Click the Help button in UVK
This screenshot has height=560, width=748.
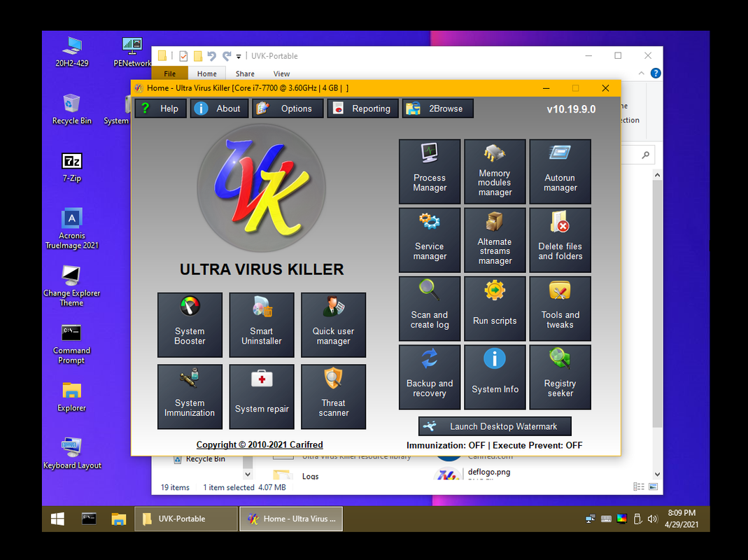[x=160, y=108]
